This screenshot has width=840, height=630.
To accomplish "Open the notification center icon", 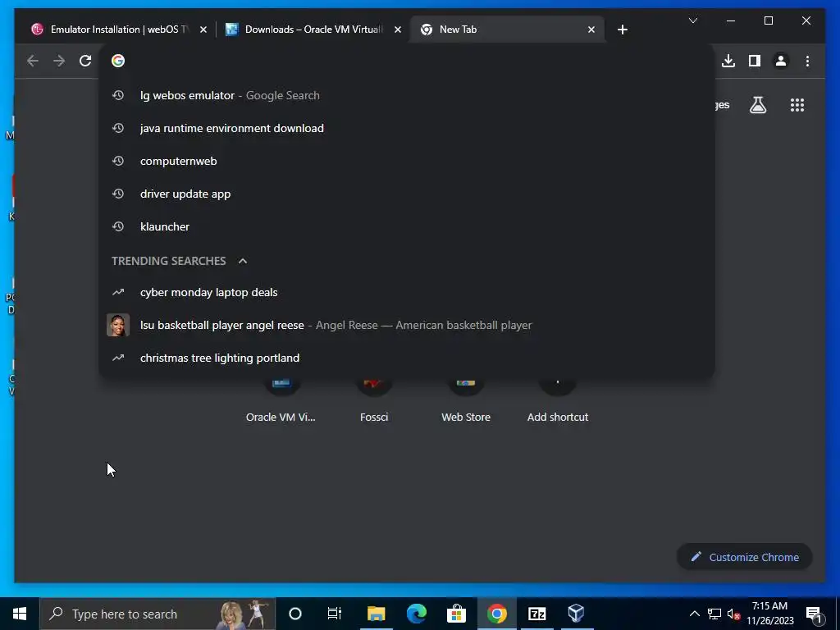I will (x=814, y=614).
